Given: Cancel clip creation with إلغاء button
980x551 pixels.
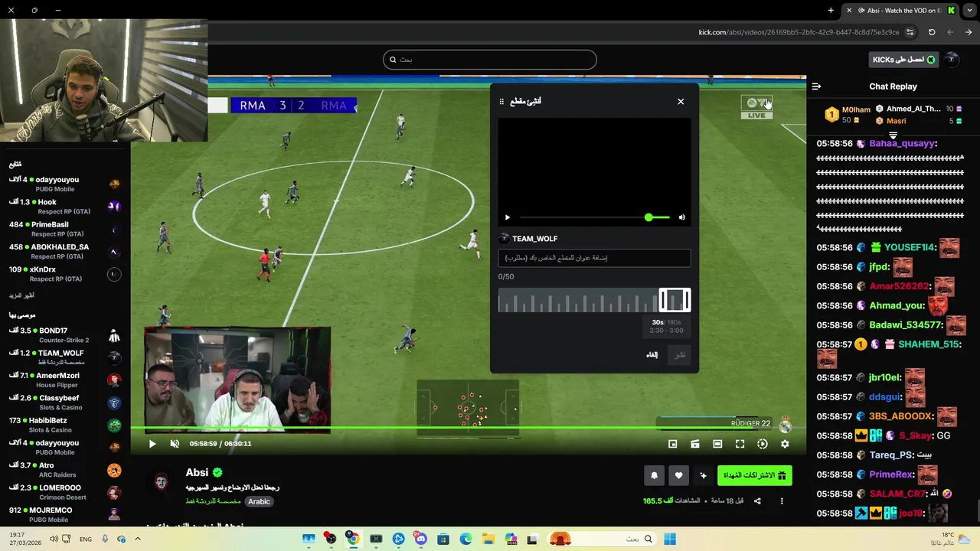Looking at the screenshot, I should click(x=652, y=355).
